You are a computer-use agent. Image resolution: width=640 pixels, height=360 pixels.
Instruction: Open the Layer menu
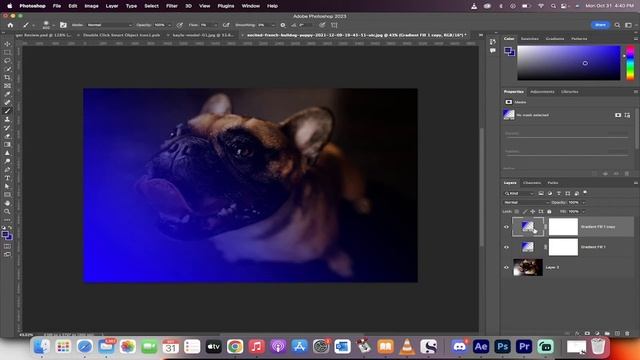pos(112,6)
